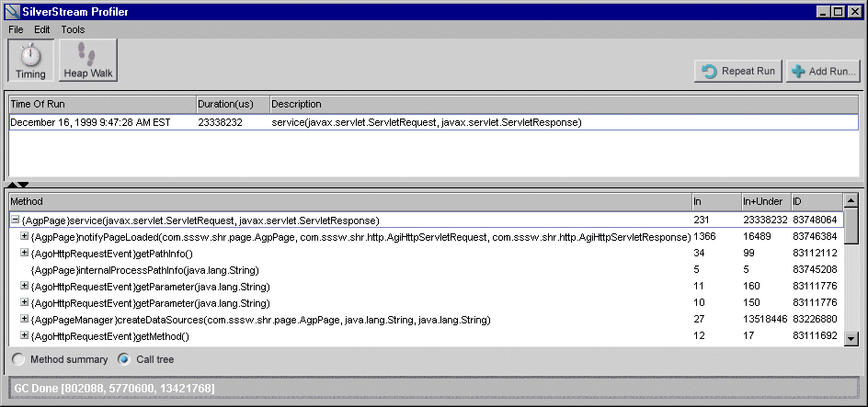Image resolution: width=868 pixels, height=407 pixels.
Task: Expand the createDataSources node
Action: tap(24, 320)
